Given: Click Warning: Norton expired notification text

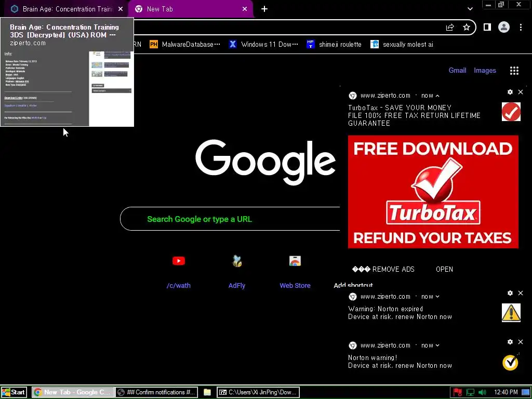Looking at the screenshot, I should tap(385, 309).
